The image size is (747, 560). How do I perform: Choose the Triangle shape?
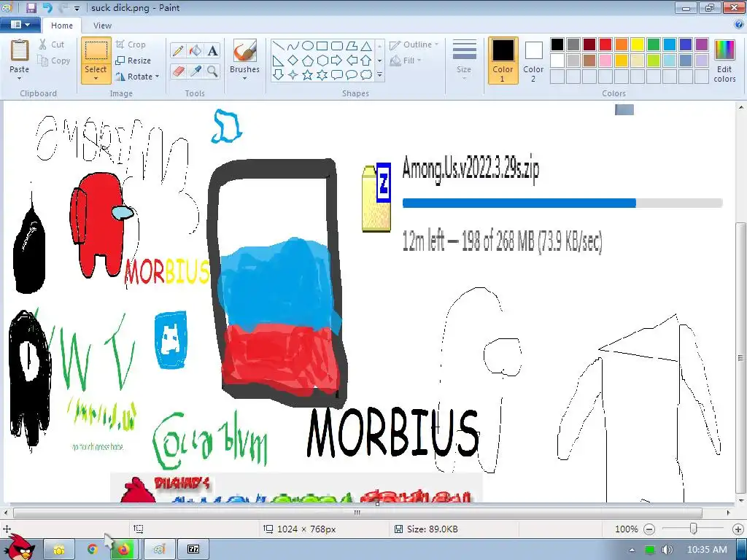point(366,46)
